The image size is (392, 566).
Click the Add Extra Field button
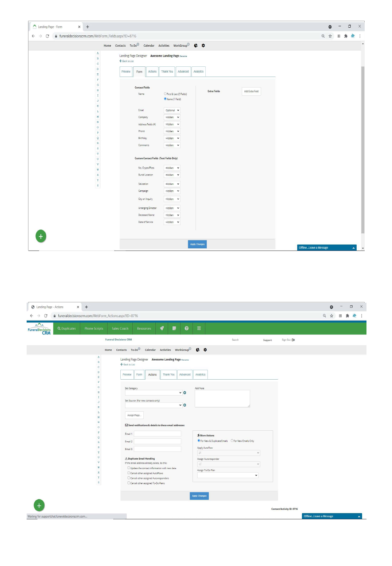(x=251, y=92)
